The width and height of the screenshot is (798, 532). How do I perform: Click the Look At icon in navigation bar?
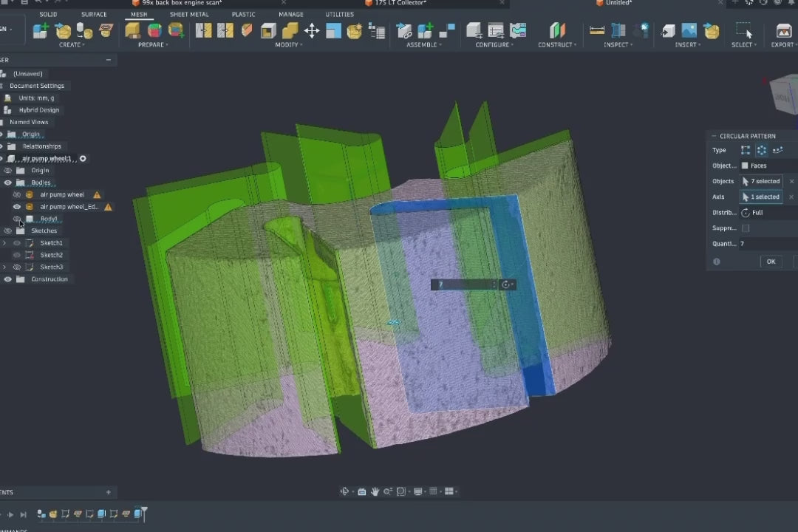pos(362,491)
